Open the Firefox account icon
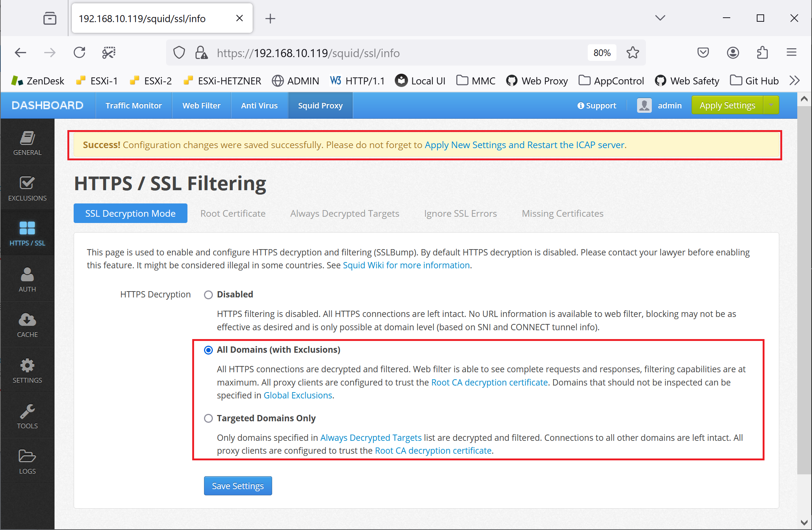The width and height of the screenshot is (812, 530). tap(733, 53)
